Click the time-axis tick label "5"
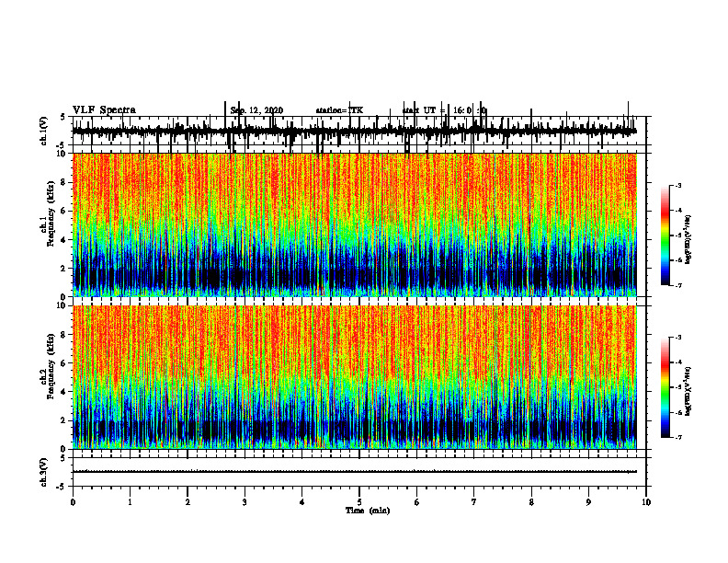The image size is (728, 563). click(359, 502)
